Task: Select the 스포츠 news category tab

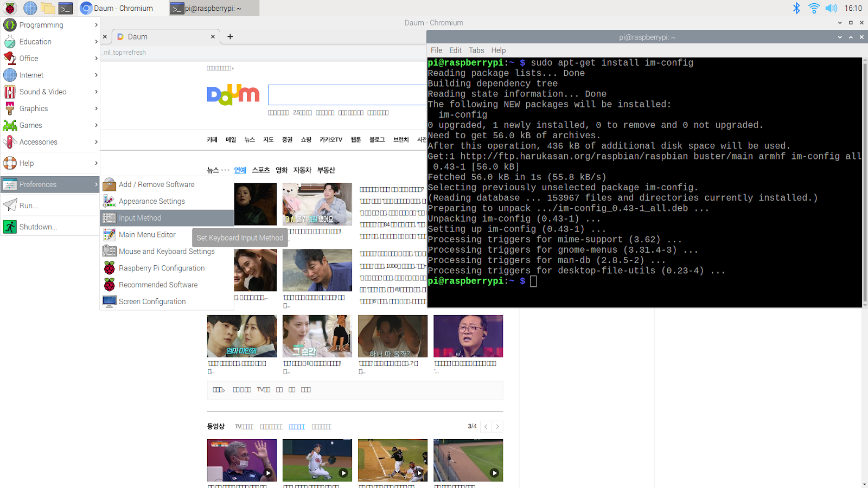Action: click(261, 170)
